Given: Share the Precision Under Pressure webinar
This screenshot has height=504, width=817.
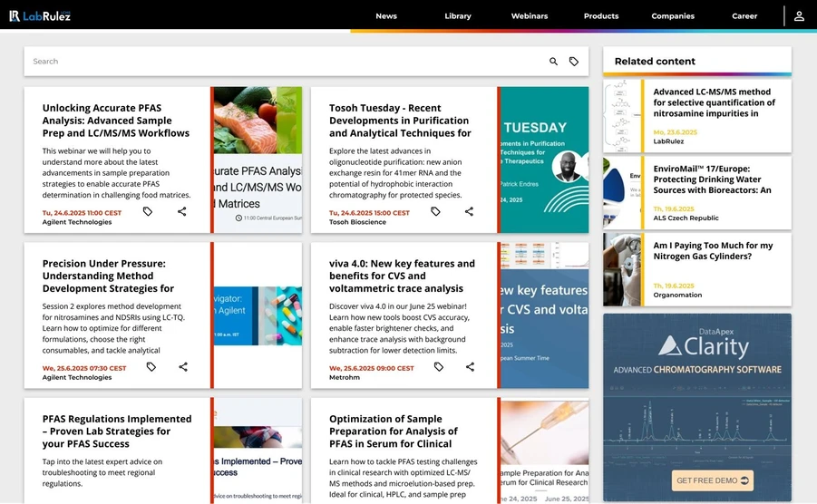Looking at the screenshot, I should 183,367.
